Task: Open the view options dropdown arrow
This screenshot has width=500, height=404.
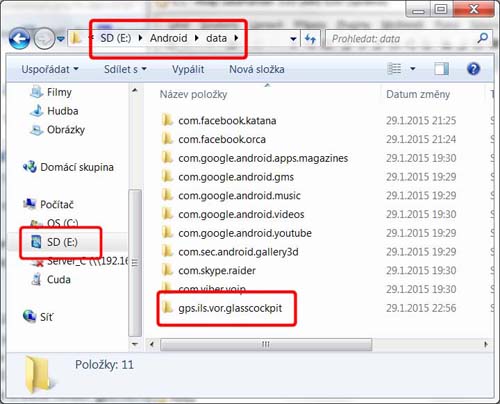Action: coord(413,69)
